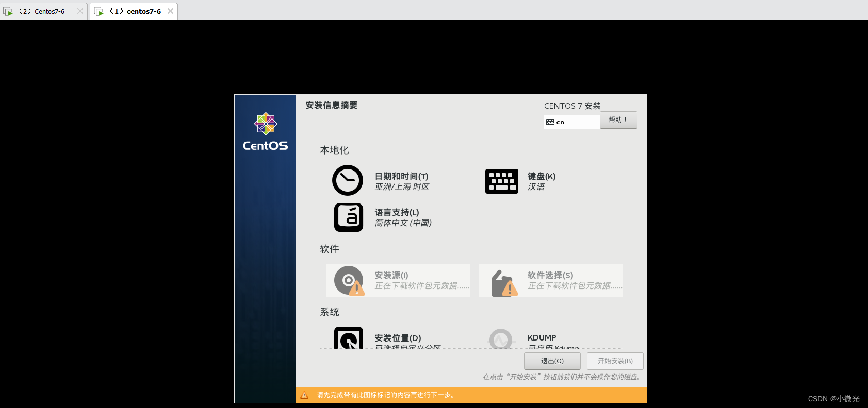Image resolution: width=868 pixels, height=408 pixels.
Task: Open Language Support icon
Action: click(349, 217)
